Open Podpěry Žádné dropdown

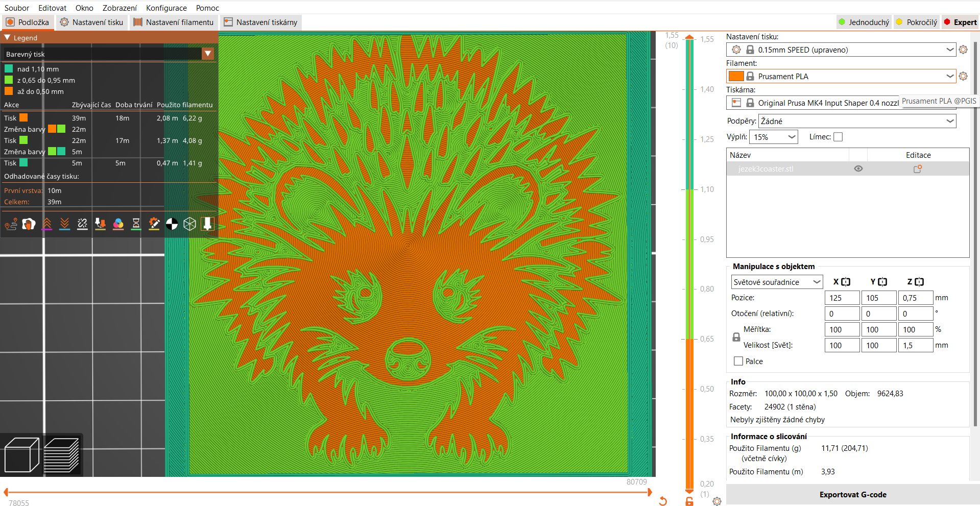(x=949, y=121)
